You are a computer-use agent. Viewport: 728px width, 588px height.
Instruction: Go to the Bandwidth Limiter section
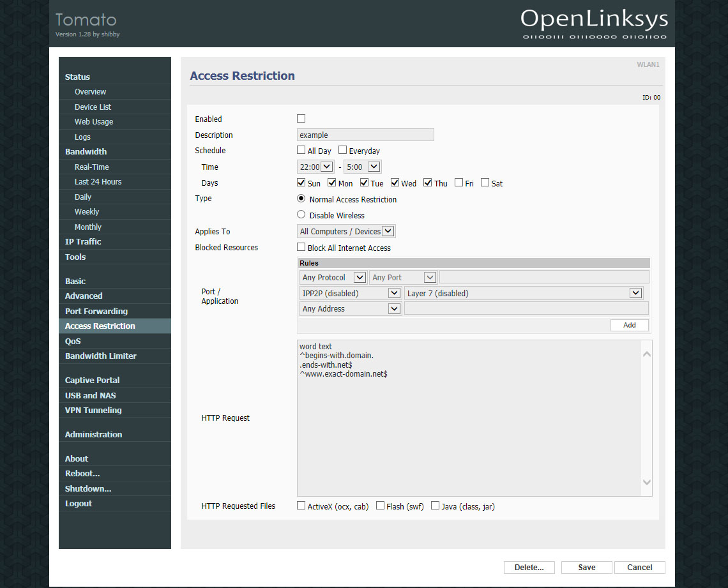point(101,356)
